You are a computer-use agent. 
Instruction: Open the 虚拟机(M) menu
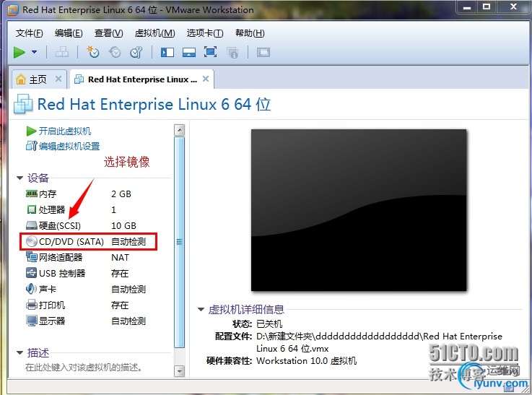coord(154,33)
